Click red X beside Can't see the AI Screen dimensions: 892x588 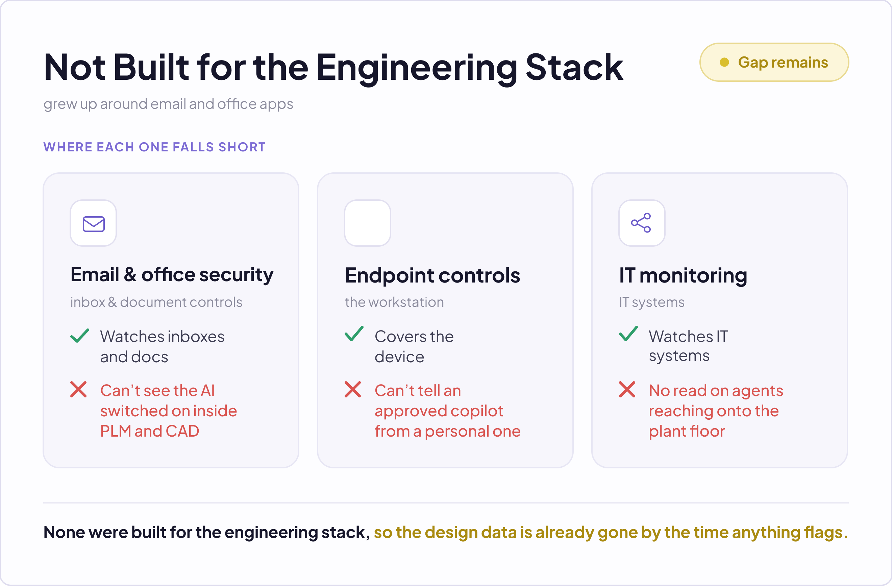point(78,390)
